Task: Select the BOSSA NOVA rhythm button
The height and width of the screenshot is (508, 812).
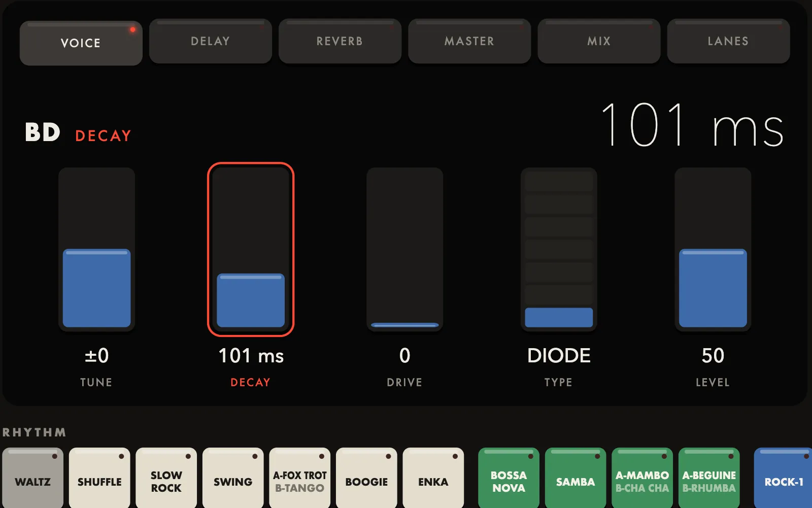Action: pos(509,478)
